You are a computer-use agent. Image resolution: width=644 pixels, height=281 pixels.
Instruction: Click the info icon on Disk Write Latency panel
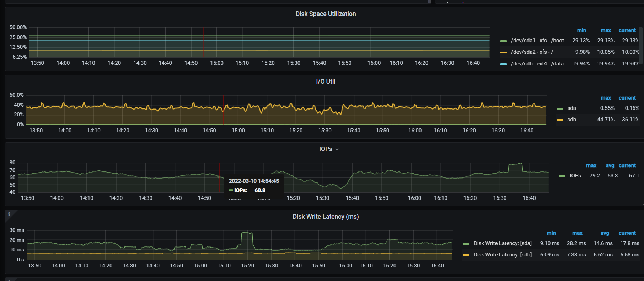click(9, 214)
